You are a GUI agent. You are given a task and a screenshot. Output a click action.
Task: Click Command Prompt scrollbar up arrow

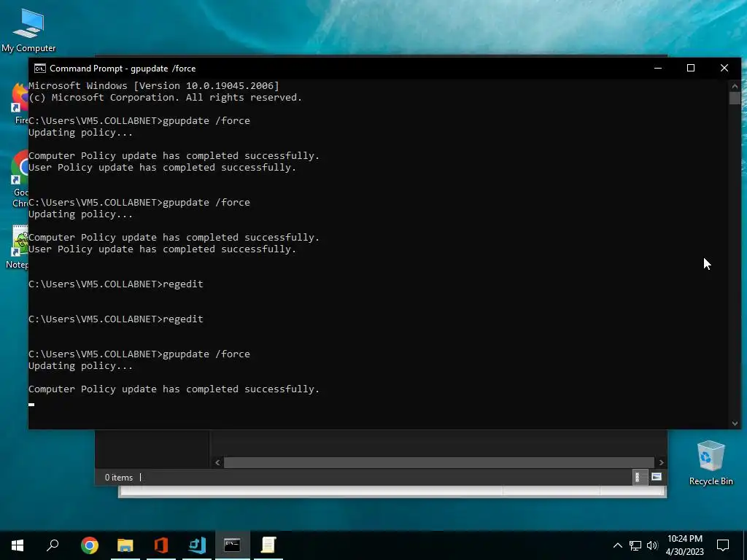[x=735, y=86]
